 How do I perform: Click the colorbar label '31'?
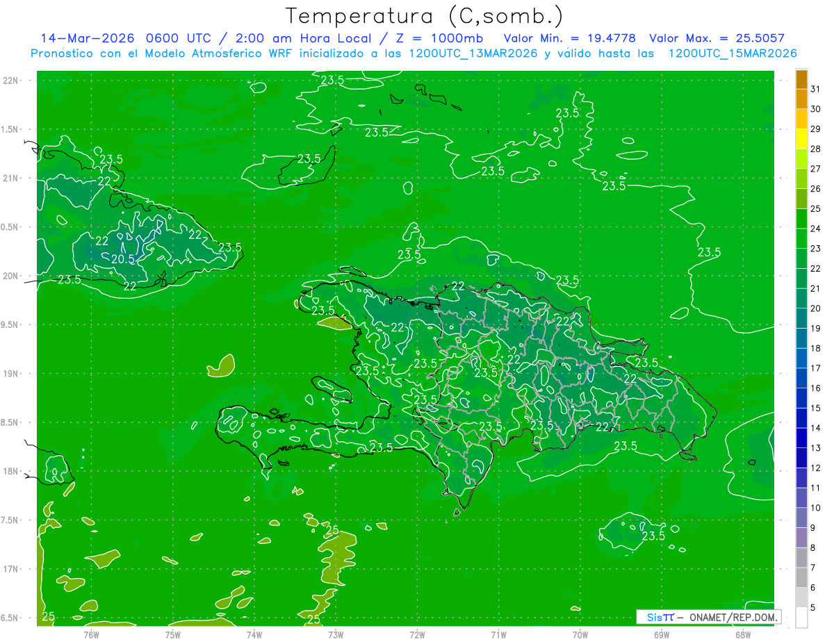(815, 89)
